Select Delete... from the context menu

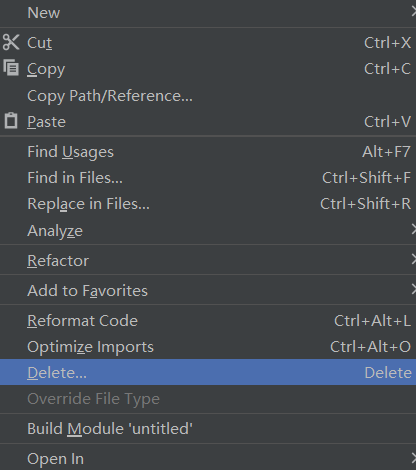click(x=208, y=372)
